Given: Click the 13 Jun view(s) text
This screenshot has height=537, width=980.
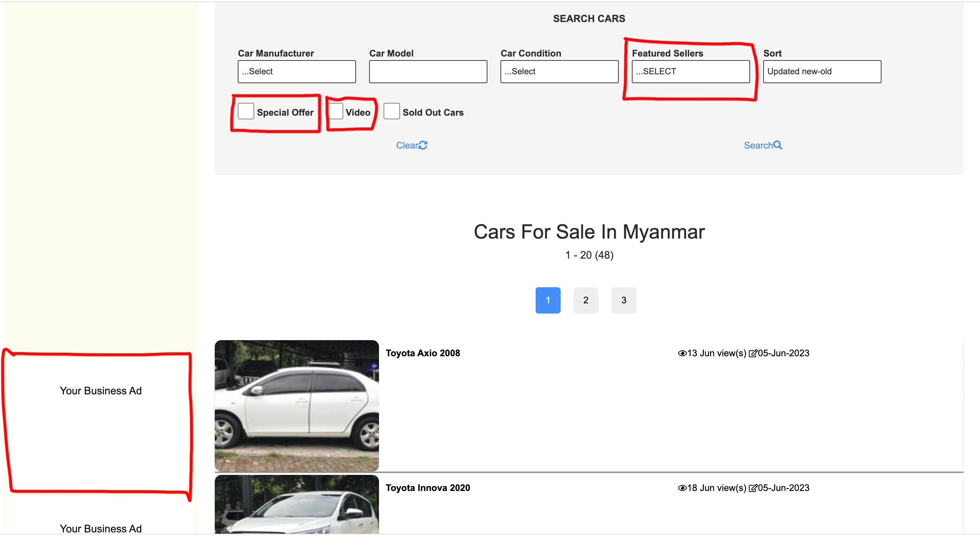Looking at the screenshot, I should pos(716,353).
